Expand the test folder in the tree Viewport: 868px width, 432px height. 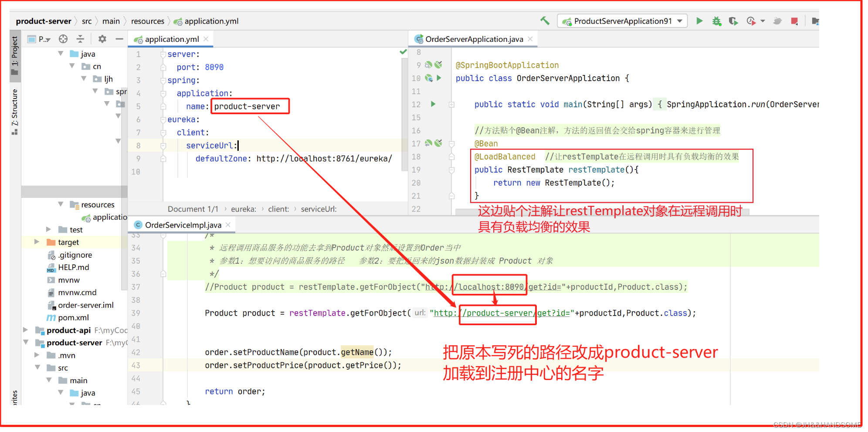point(48,229)
